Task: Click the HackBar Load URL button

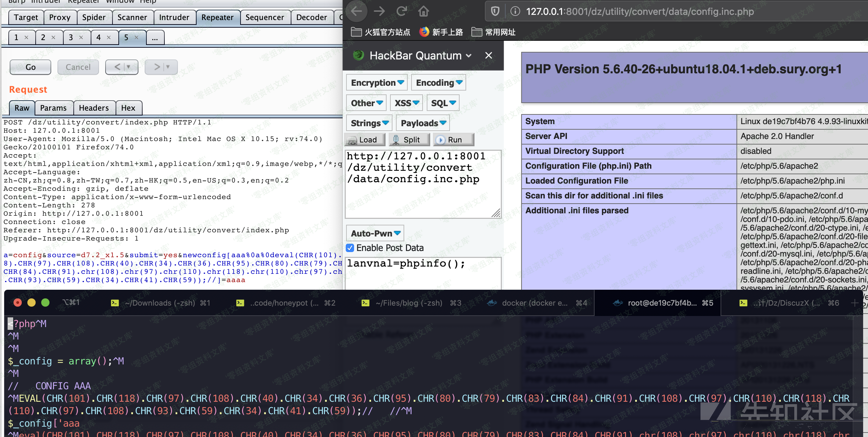Action: coord(365,140)
